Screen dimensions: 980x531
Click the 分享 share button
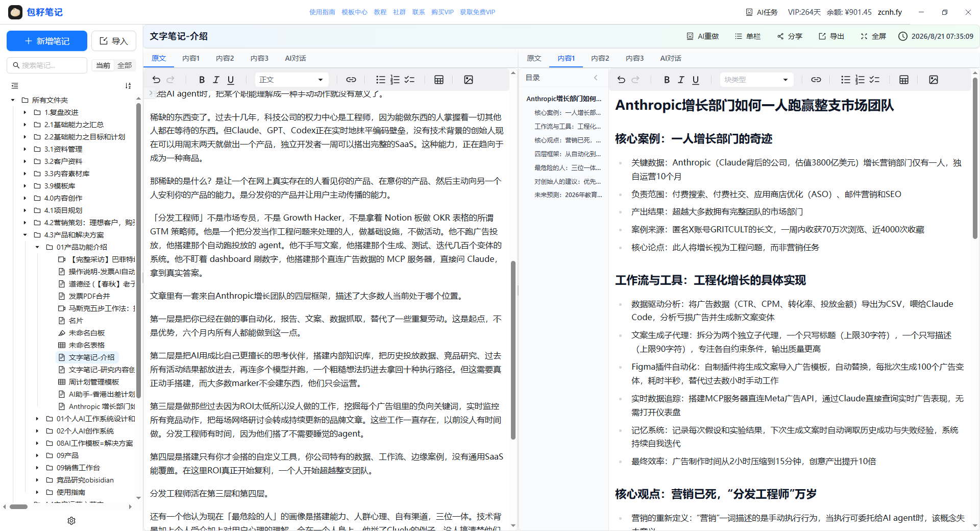click(x=790, y=36)
